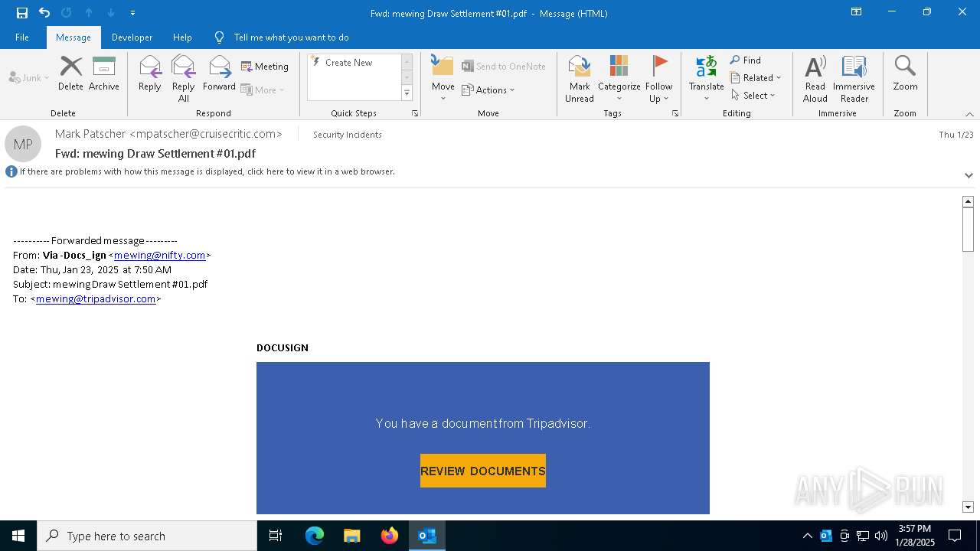Screen dimensions: 980x551
Task: Reply to Mark Patscher
Action: tap(149, 73)
